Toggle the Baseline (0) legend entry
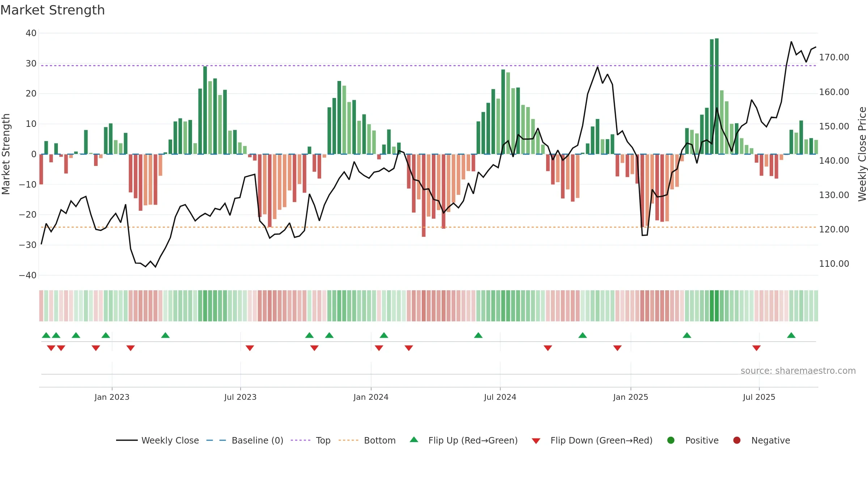The height and width of the screenshot is (488, 868). (x=245, y=440)
